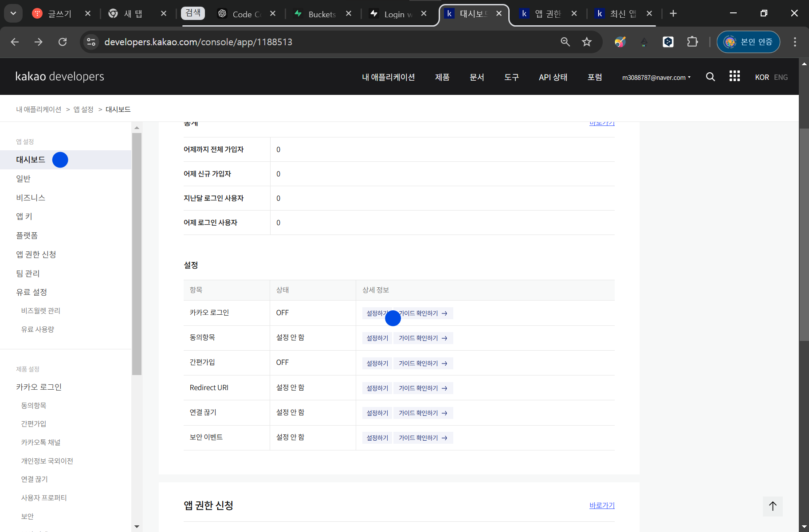Open the m3088787@naver.com account dropdown
The height and width of the screenshot is (532, 809).
[656, 78]
